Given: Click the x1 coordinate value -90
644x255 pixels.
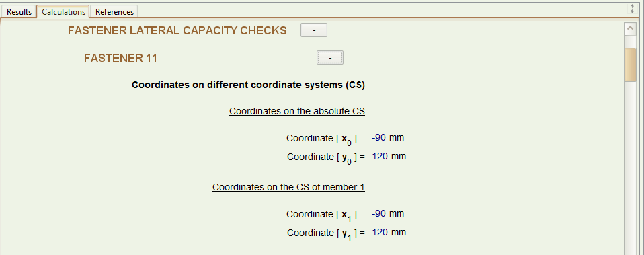Looking at the screenshot, I should 378,213.
